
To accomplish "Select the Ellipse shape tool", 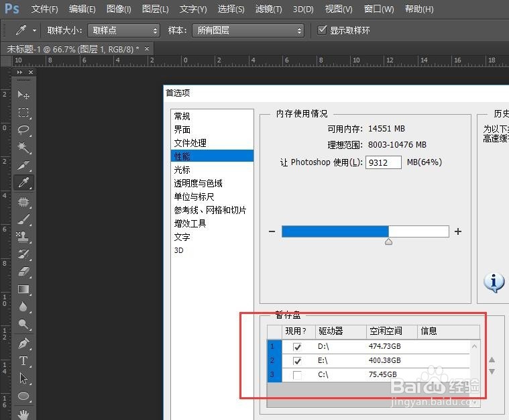I will tap(23, 396).
